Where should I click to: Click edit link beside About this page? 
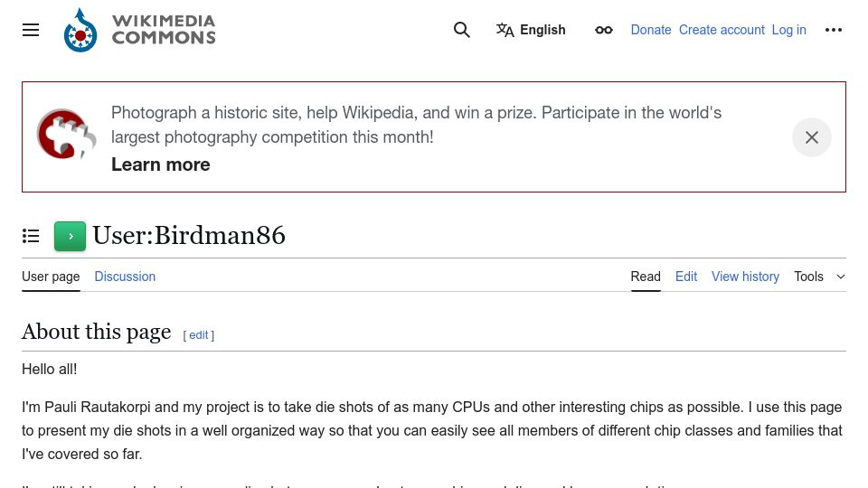[199, 334]
